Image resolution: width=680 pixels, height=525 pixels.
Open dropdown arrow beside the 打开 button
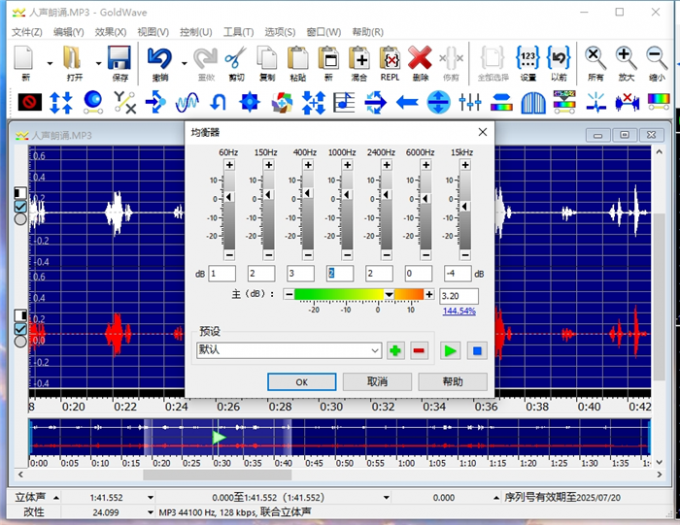(98, 63)
